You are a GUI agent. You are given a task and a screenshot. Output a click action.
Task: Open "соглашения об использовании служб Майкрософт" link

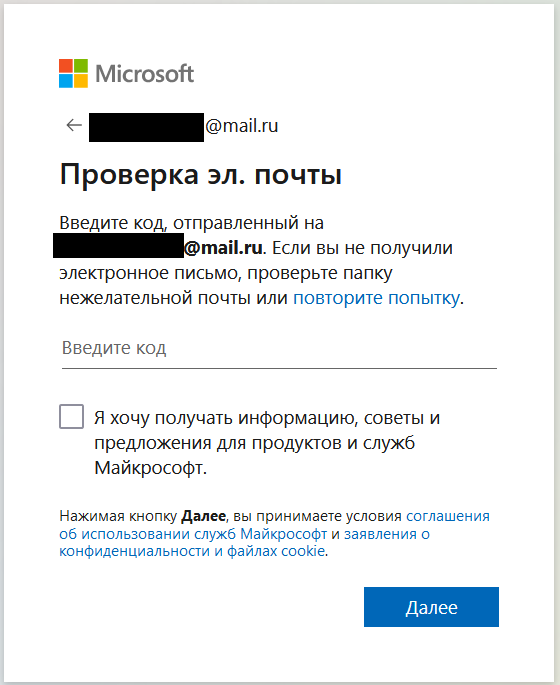(274, 525)
